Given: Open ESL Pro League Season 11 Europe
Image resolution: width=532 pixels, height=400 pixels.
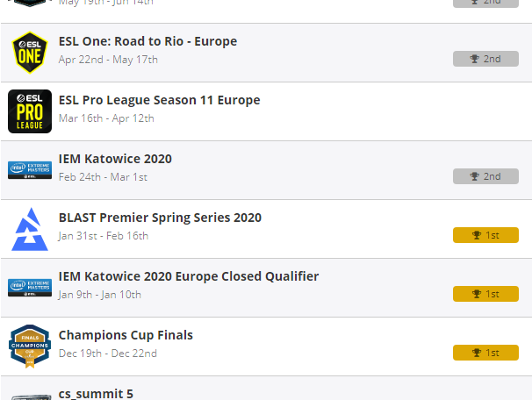Looking at the screenshot, I should pos(159,100).
